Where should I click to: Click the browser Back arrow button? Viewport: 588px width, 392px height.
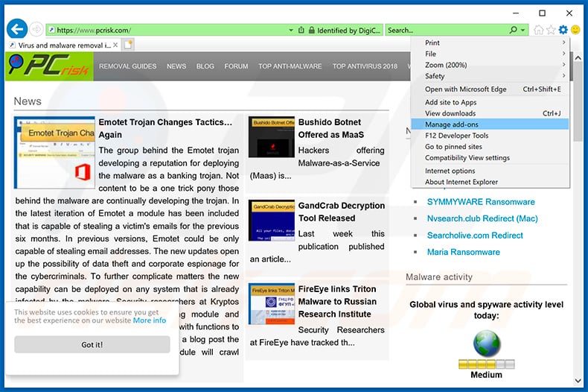point(17,29)
